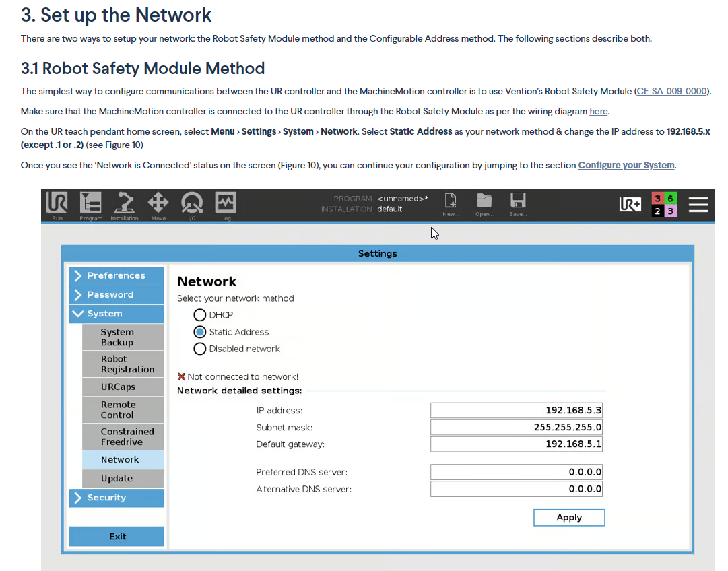Open Robot Registration settings

click(123, 364)
